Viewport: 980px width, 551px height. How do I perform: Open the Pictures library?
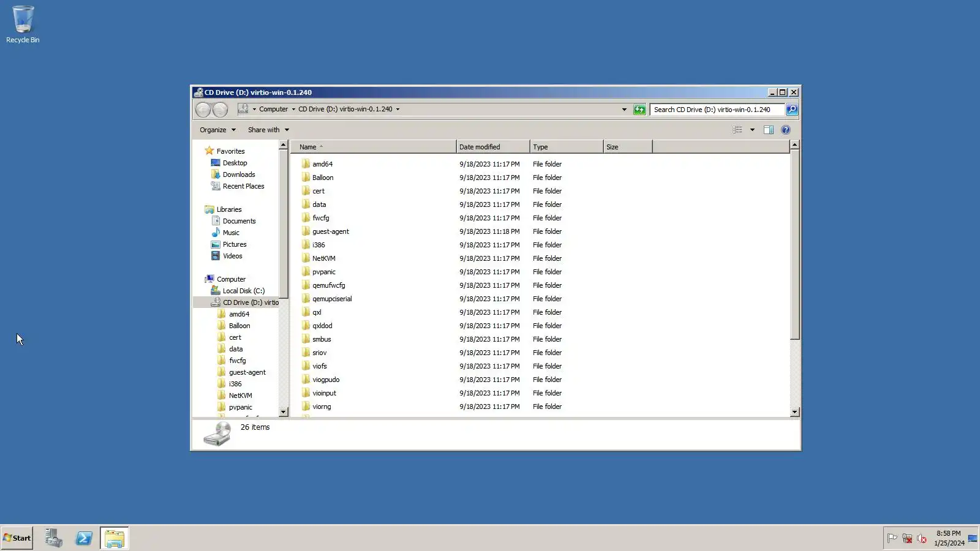235,244
